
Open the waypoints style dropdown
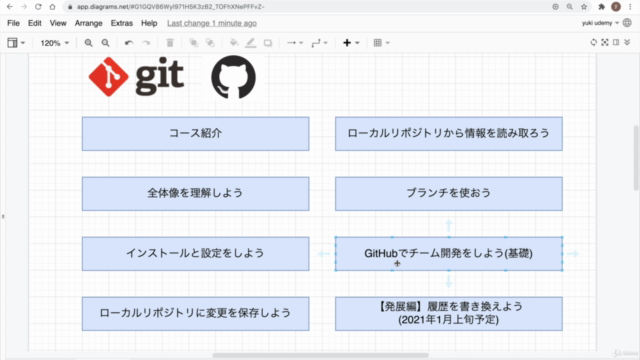pyautogui.click(x=319, y=43)
